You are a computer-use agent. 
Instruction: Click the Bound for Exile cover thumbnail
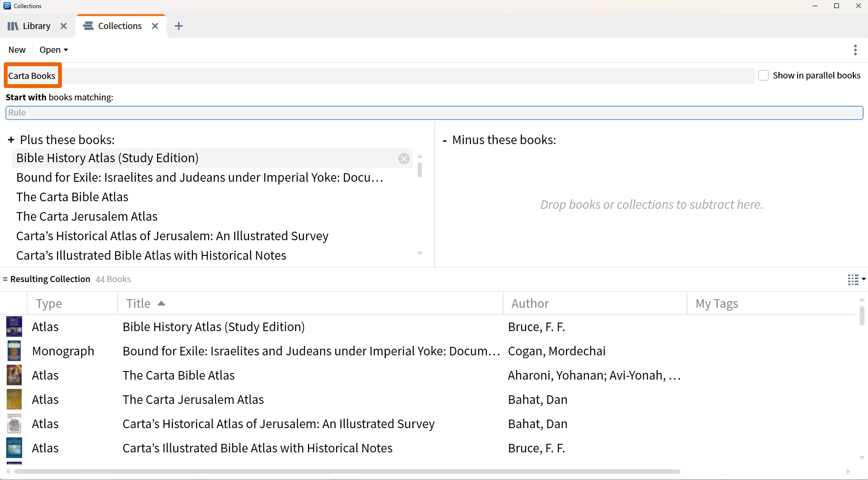point(14,351)
